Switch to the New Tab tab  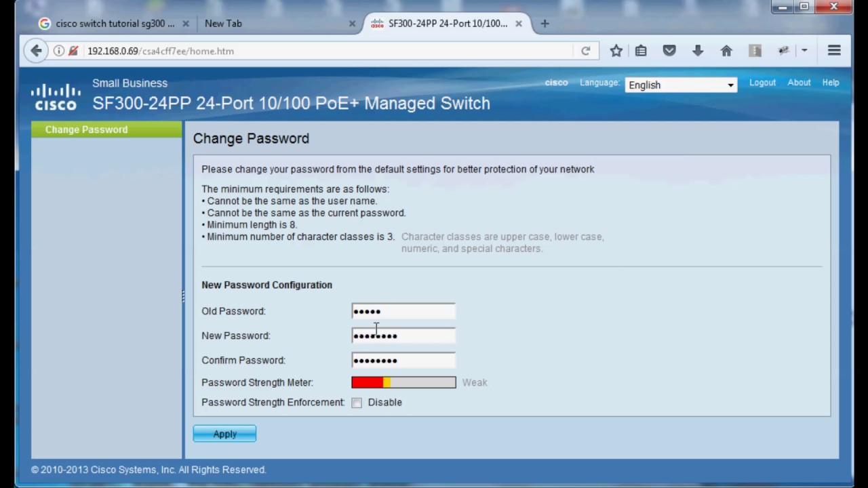(x=279, y=23)
